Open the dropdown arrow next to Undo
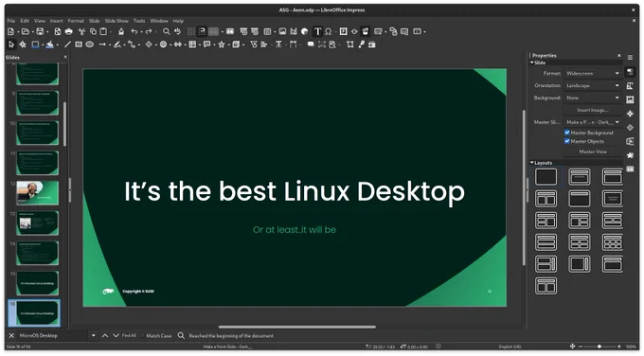The width and height of the screenshot is (644, 356). (141, 32)
